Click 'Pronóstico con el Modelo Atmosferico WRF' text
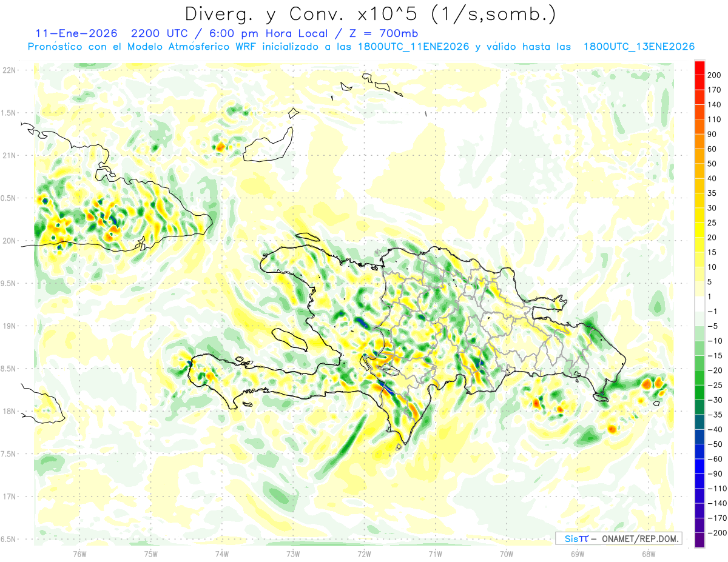 pyautogui.click(x=142, y=47)
